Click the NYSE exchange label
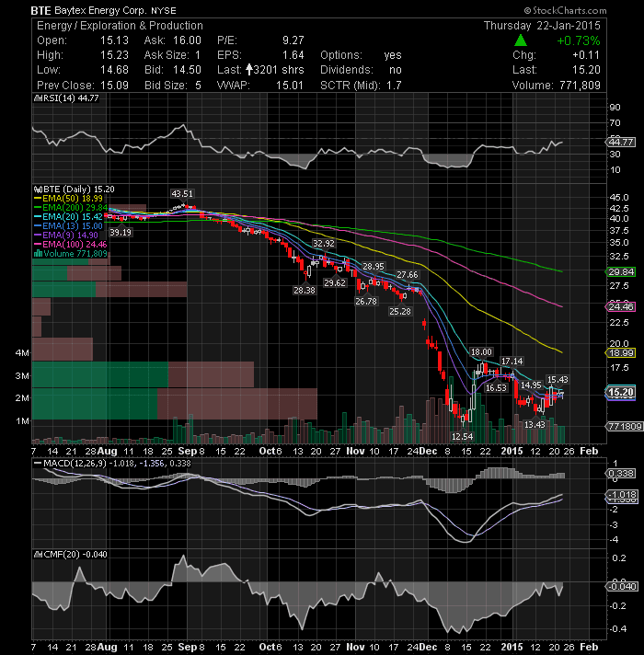644x655 pixels. [x=164, y=11]
